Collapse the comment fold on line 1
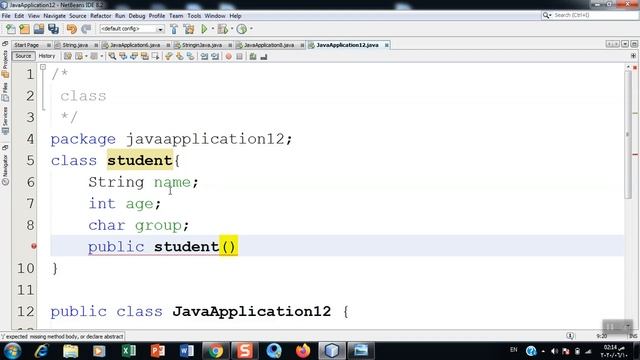 pyautogui.click(x=43, y=67)
